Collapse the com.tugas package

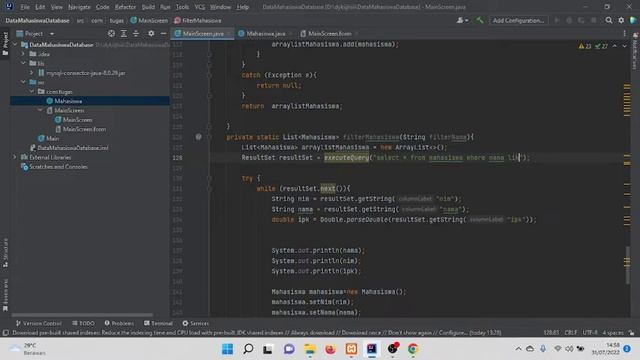(x=31, y=91)
